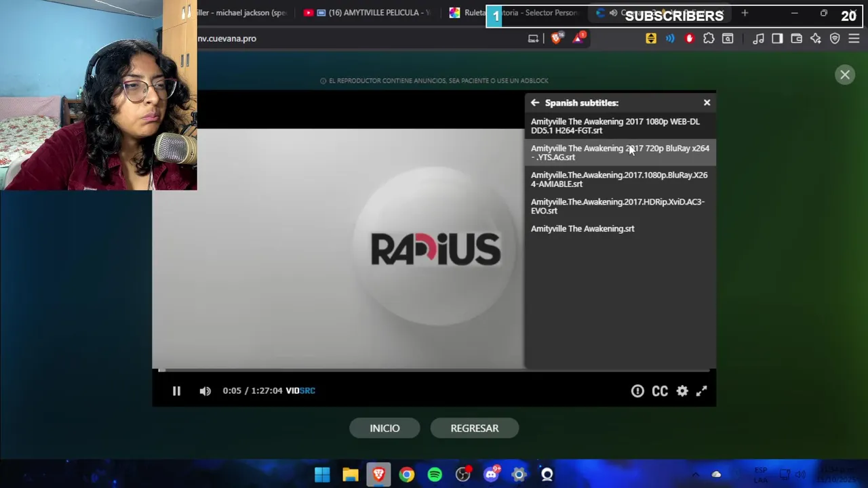
Task: Open the music note playlist icon
Action: pos(758,39)
